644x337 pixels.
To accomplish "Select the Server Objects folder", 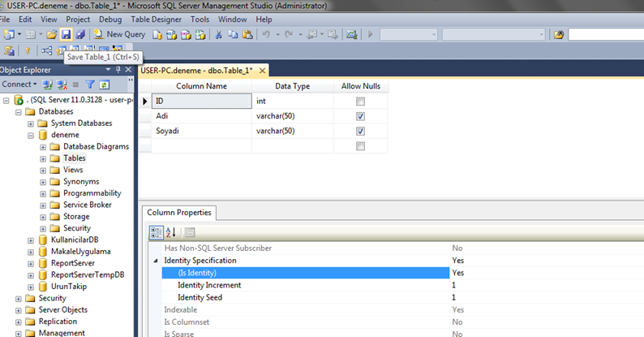I will (62, 310).
